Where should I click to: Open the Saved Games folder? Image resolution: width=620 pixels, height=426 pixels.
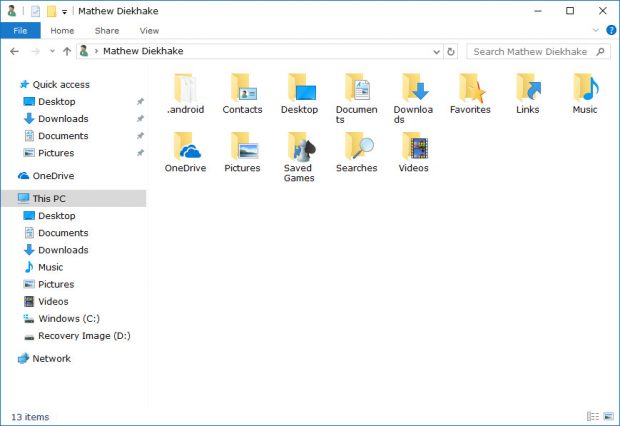299,157
